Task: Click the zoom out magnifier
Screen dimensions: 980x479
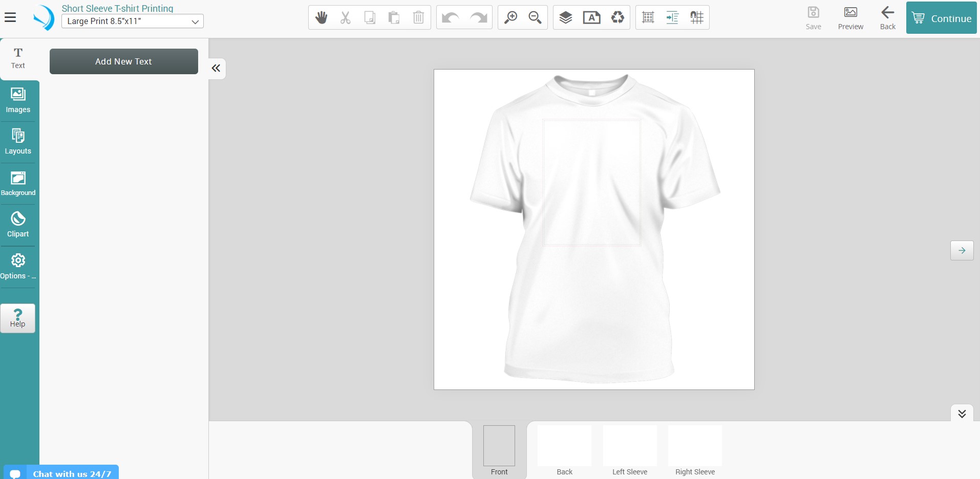Action: [x=535, y=18]
